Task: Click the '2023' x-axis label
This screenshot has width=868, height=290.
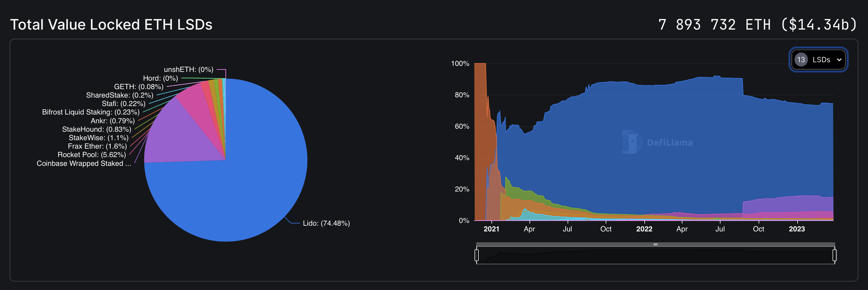Action: 797,229
